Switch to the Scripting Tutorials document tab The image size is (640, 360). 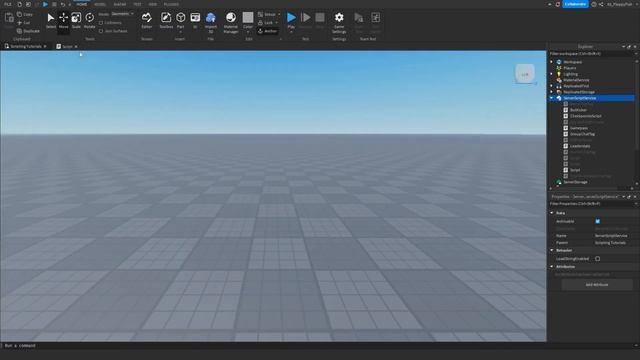tap(25, 47)
